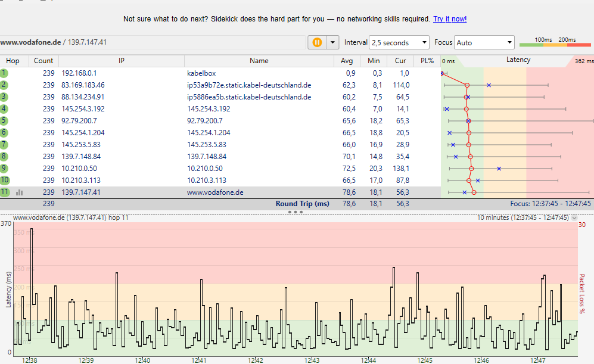This screenshot has height=364, width=594.
Task: Sort by the Count column header
Action: click(43, 61)
